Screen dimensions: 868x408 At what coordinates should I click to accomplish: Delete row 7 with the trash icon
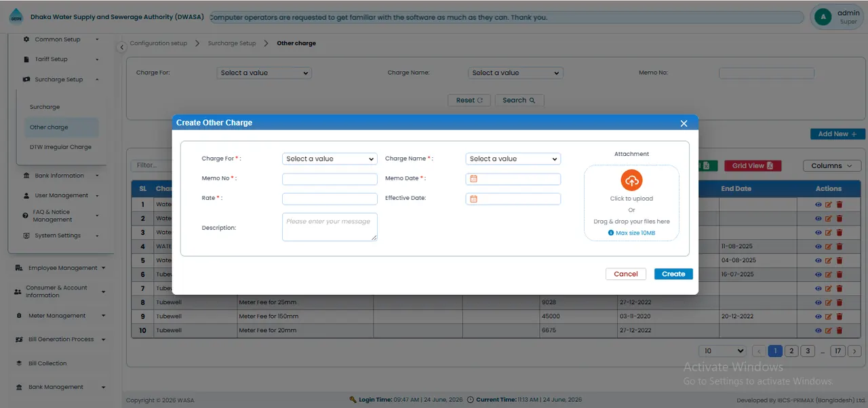pyautogui.click(x=839, y=289)
